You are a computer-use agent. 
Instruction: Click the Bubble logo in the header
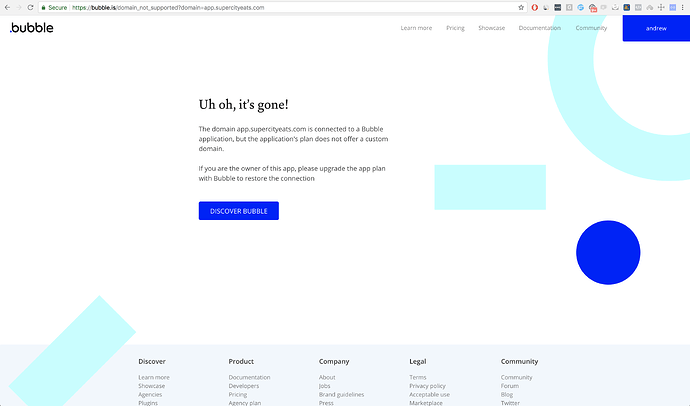pyautogui.click(x=32, y=28)
